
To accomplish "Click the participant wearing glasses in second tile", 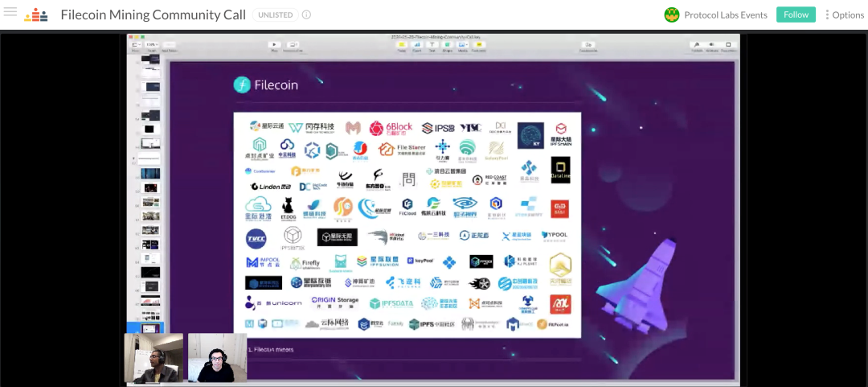I will [x=218, y=357].
